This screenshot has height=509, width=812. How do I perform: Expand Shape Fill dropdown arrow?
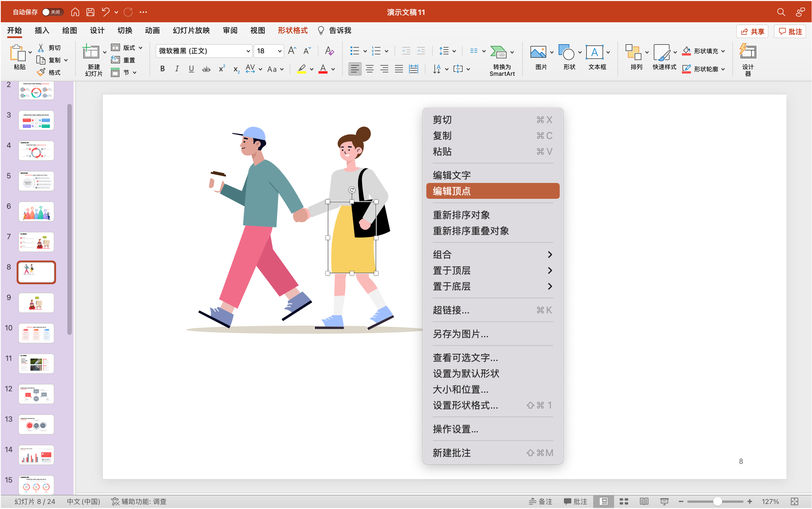723,51
